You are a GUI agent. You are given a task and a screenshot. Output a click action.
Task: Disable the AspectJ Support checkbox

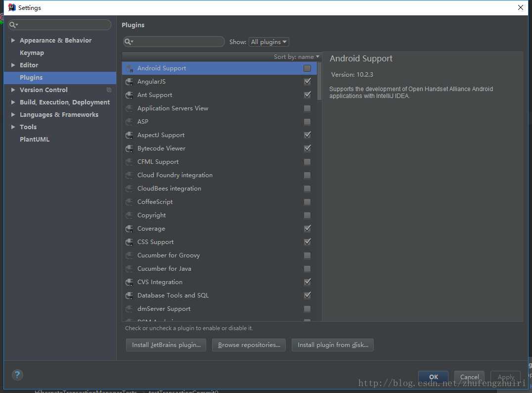(x=307, y=135)
